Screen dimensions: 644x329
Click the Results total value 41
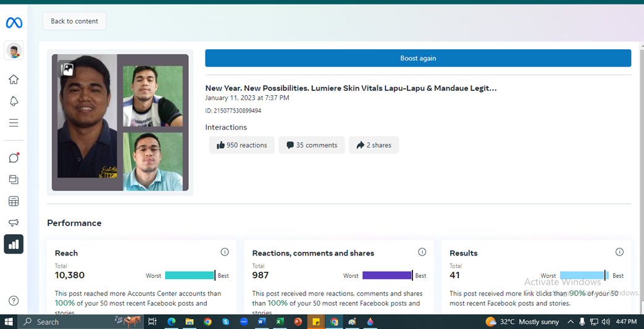coord(454,275)
